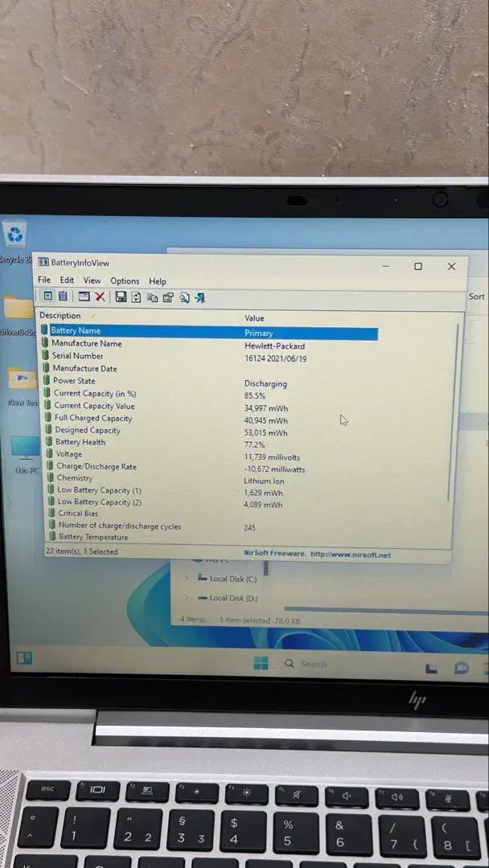Click the 245 cycles value
Viewport: 489px width, 868px height.
coord(249,528)
